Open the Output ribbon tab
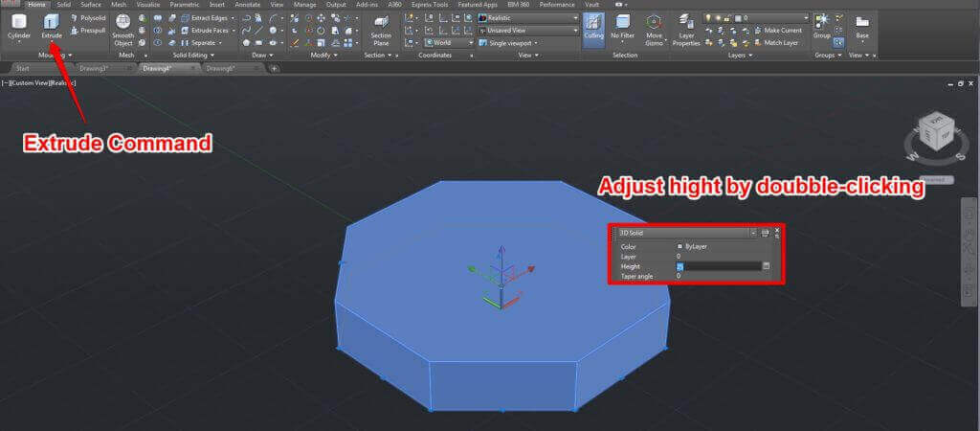Screen dimensions: 980x431 (x=336, y=5)
